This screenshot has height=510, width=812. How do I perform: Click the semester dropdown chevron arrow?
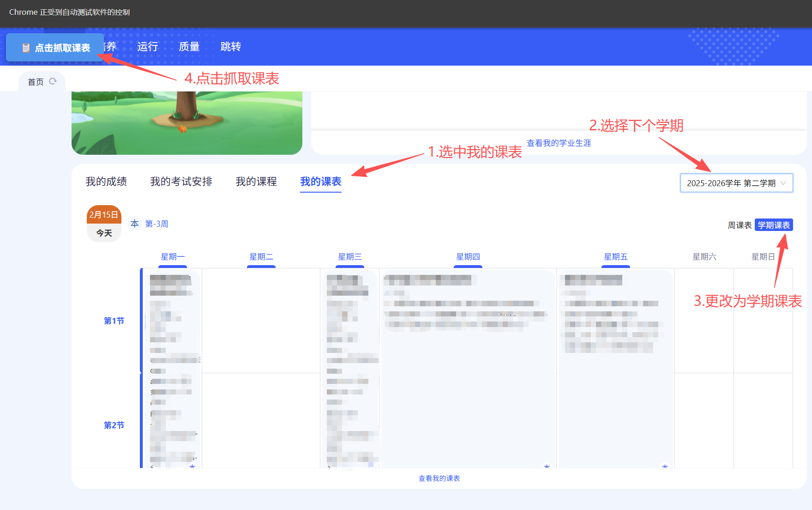(783, 183)
